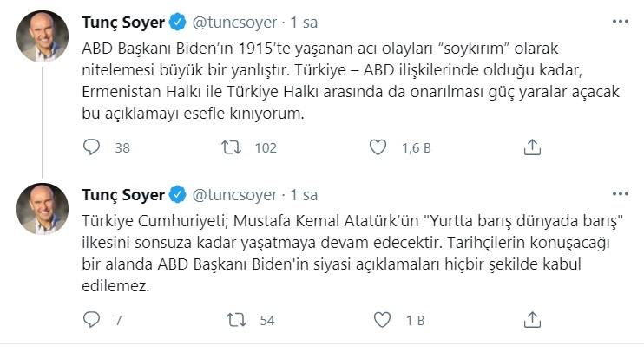This screenshot has height=352, width=644.
Task: Share the second tweet about Atatürk
Action: 532,320
